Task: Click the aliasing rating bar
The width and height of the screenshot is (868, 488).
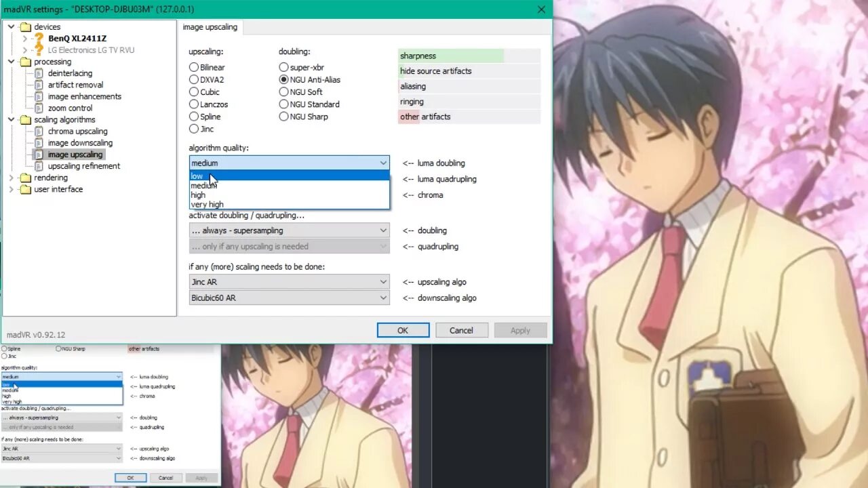Action: [469, 86]
